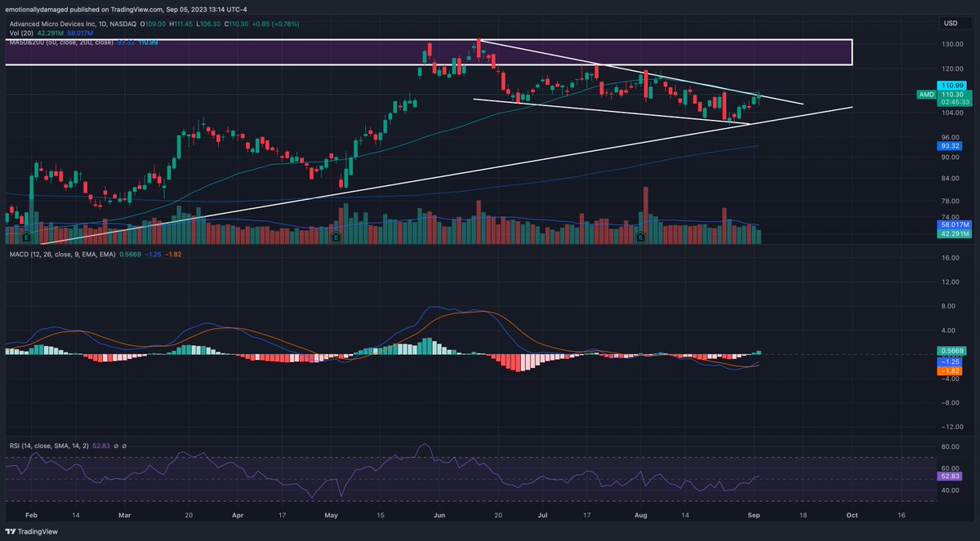The image size is (980, 541).
Task: Click the Aug label on the time axis
Action: tap(640, 515)
